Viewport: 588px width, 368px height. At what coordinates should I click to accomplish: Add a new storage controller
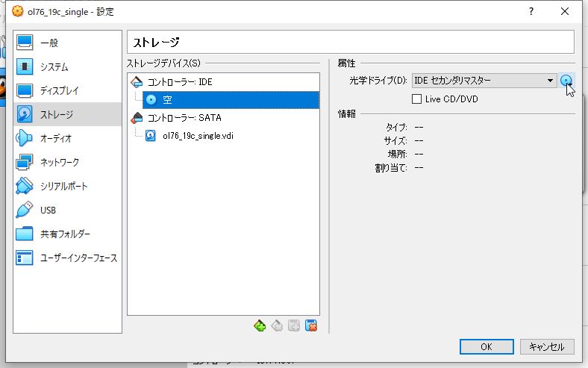[x=260, y=325]
